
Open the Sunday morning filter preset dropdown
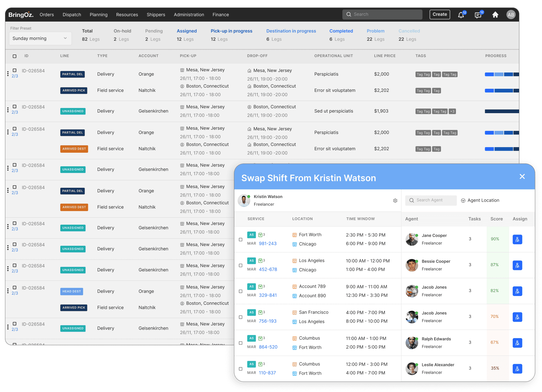pyautogui.click(x=40, y=38)
